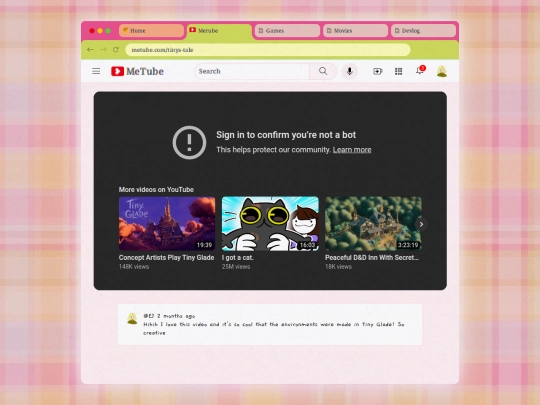This screenshot has width=540, height=405.
Task: Open the Peaceful D&D Inn With Secret title
Action: point(372,258)
